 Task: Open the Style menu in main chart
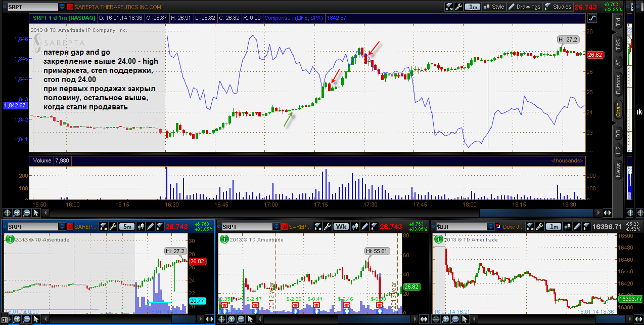pos(494,7)
